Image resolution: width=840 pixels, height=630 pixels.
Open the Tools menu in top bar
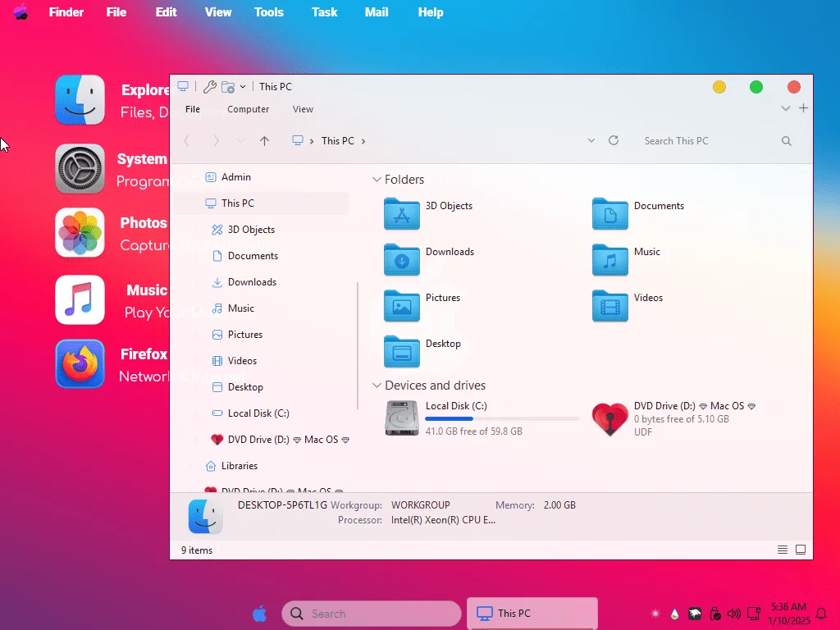(x=269, y=11)
